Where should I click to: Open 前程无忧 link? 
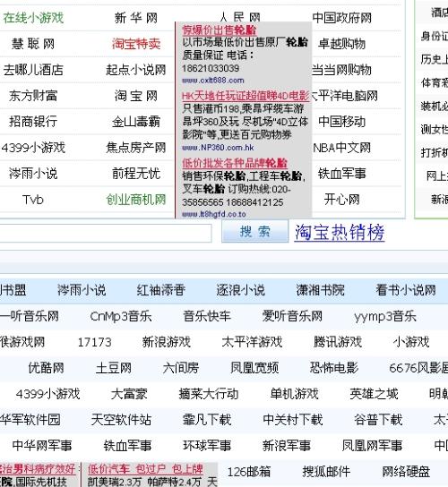(136, 174)
